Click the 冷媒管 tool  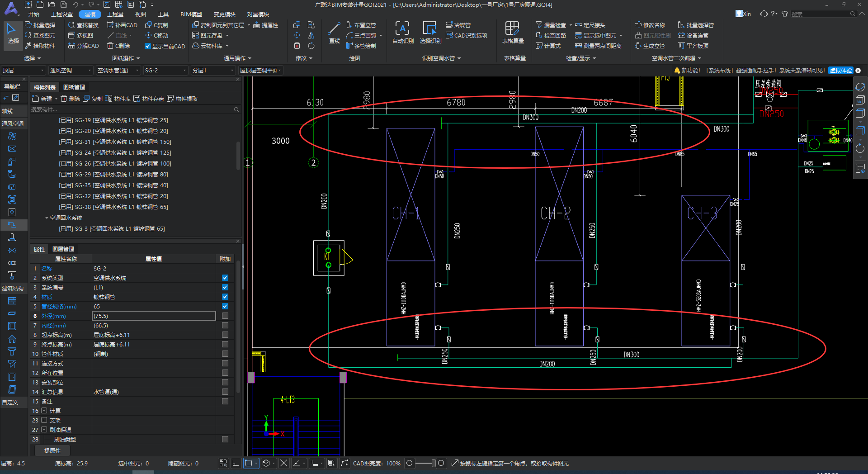(x=458, y=25)
